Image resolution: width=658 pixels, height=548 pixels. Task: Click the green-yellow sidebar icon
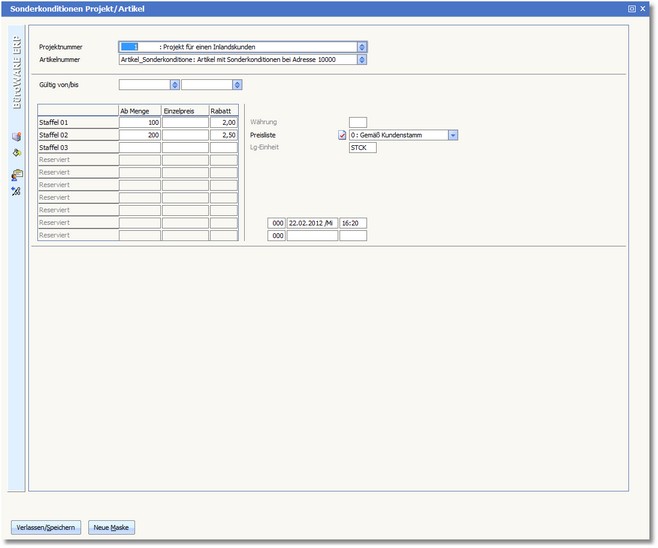click(16, 154)
